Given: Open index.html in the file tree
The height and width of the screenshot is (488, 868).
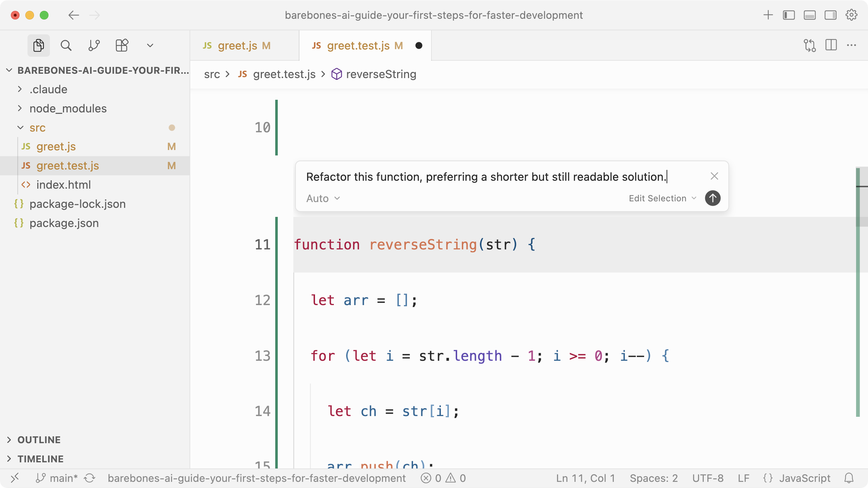Looking at the screenshot, I should pos(64,185).
